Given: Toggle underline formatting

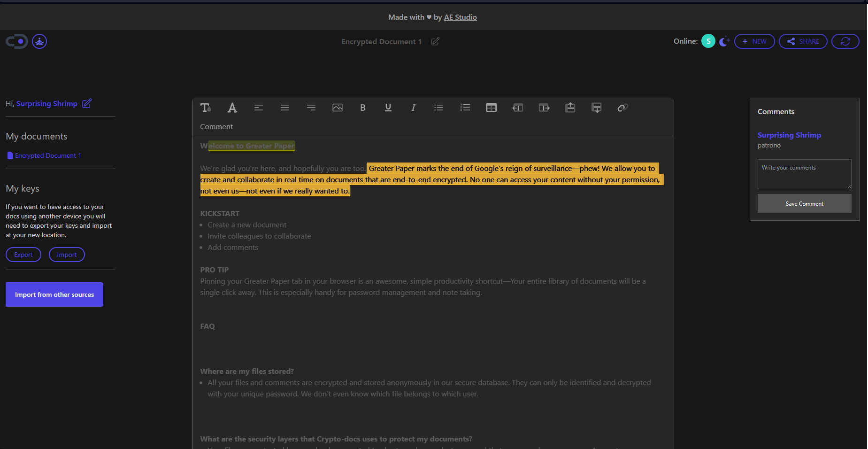Looking at the screenshot, I should click(388, 108).
